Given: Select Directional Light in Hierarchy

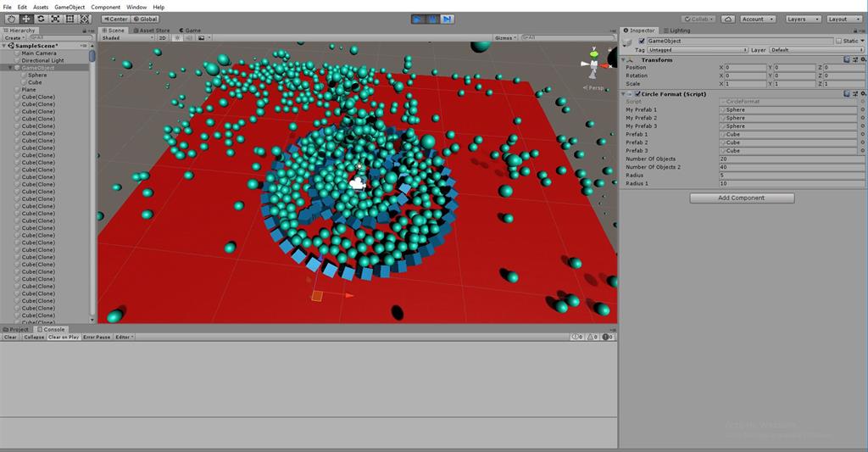Looking at the screenshot, I should click(42, 60).
